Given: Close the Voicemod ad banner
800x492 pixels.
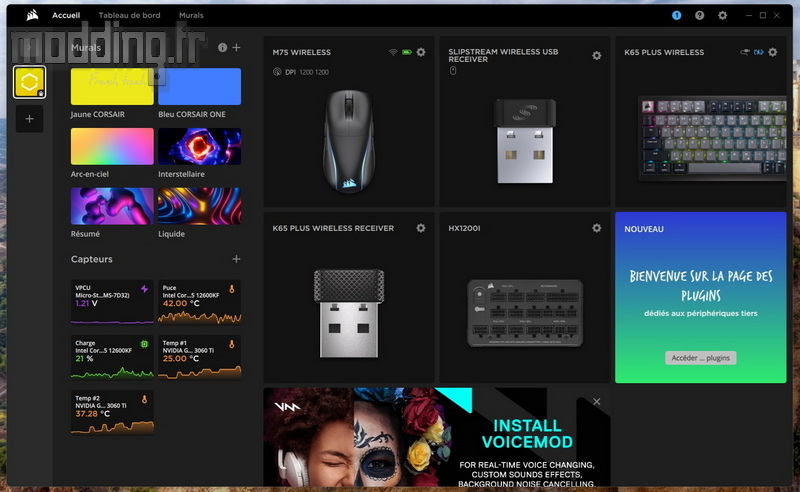Looking at the screenshot, I should click(x=596, y=402).
